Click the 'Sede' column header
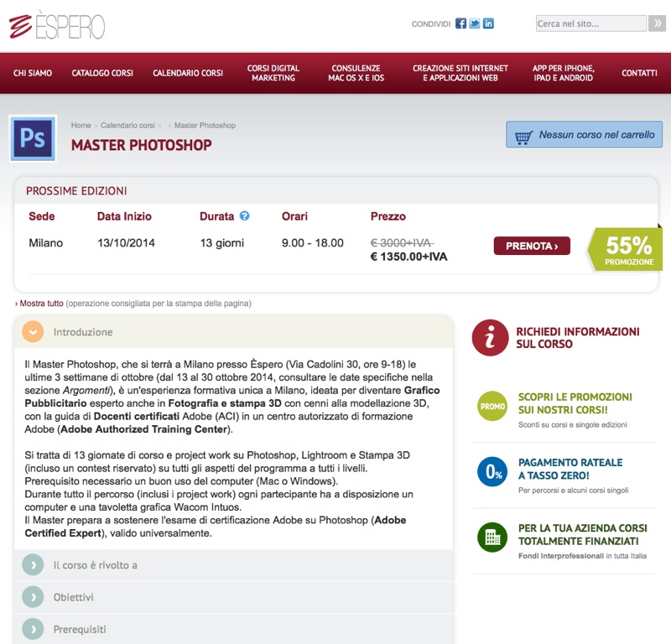 (41, 216)
